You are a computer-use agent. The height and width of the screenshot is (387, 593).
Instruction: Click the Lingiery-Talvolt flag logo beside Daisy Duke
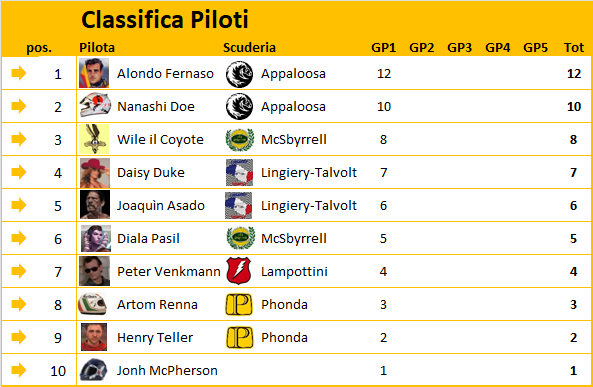[239, 173]
